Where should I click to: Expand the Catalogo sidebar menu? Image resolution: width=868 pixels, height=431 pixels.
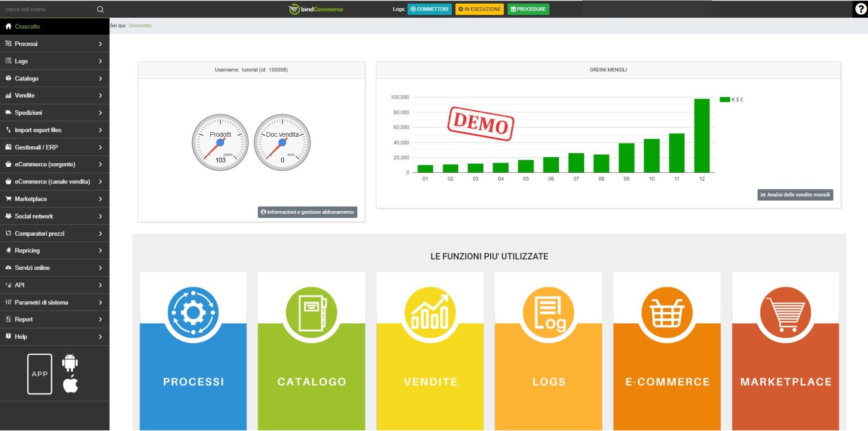tap(55, 79)
